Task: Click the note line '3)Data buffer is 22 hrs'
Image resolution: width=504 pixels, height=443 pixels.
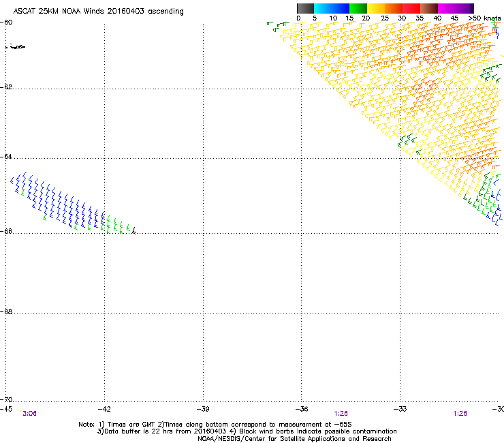Action: pyautogui.click(x=247, y=431)
